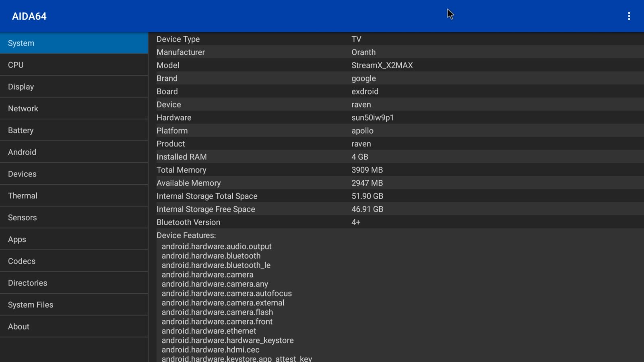Image resolution: width=644 pixels, height=362 pixels.
Task: Open the About page
Action: tap(74, 327)
